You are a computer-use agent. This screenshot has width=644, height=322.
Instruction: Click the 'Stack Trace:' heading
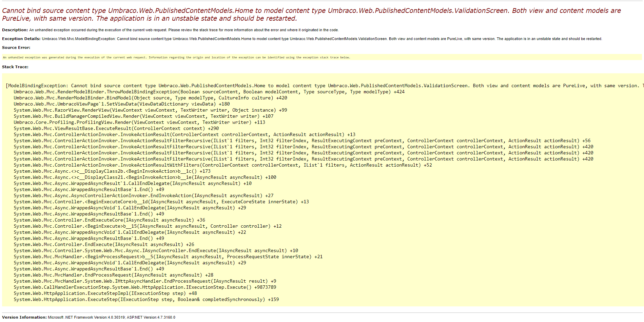pos(15,67)
